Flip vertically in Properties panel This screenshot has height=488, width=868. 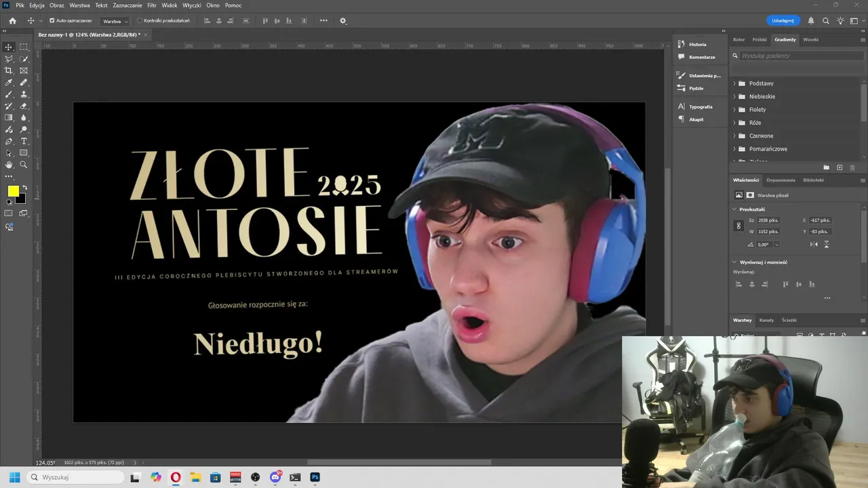(x=827, y=244)
